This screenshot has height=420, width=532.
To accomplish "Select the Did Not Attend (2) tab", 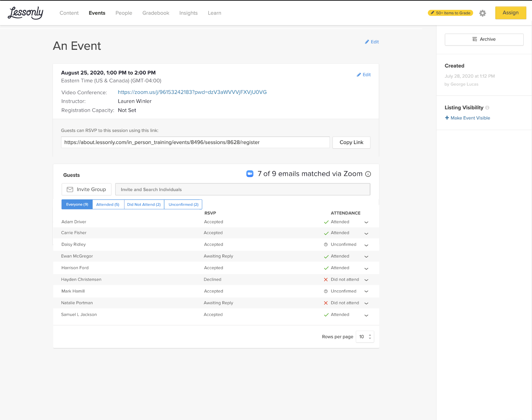I will coord(144,204).
